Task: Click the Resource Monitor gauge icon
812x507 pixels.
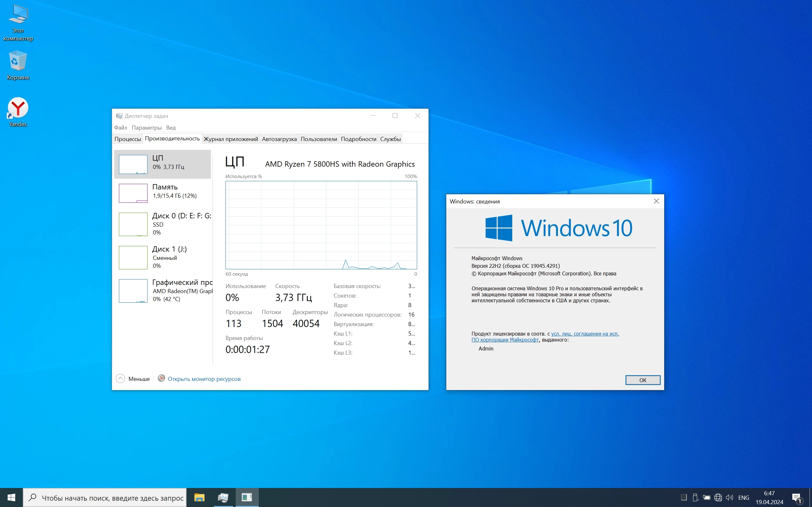Action: tap(161, 378)
